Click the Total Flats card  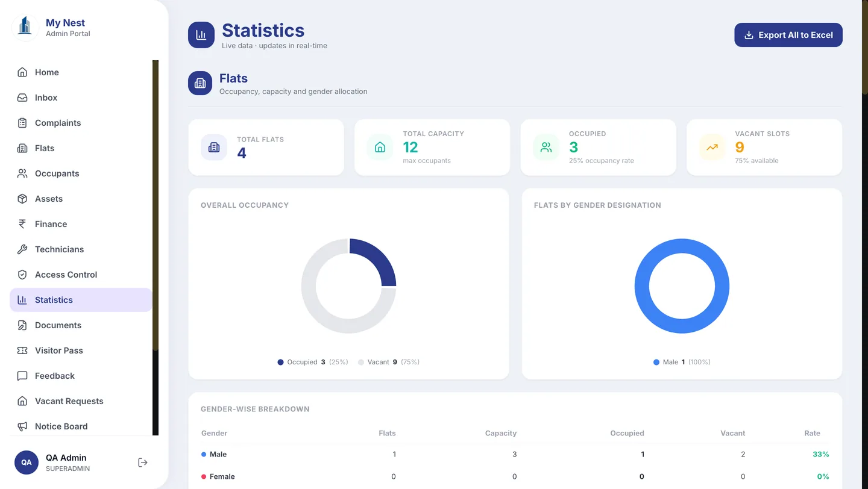point(266,147)
